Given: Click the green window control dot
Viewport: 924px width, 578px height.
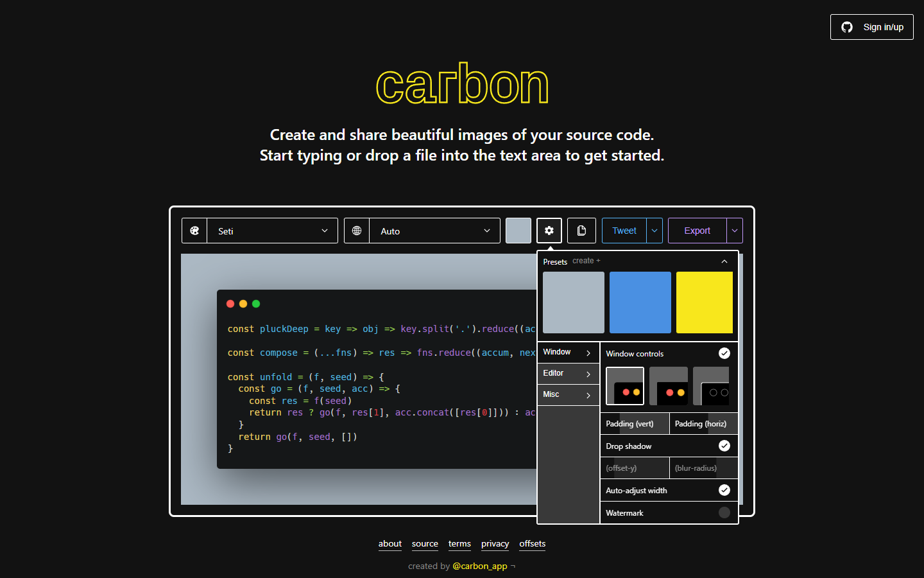Looking at the screenshot, I should (256, 304).
